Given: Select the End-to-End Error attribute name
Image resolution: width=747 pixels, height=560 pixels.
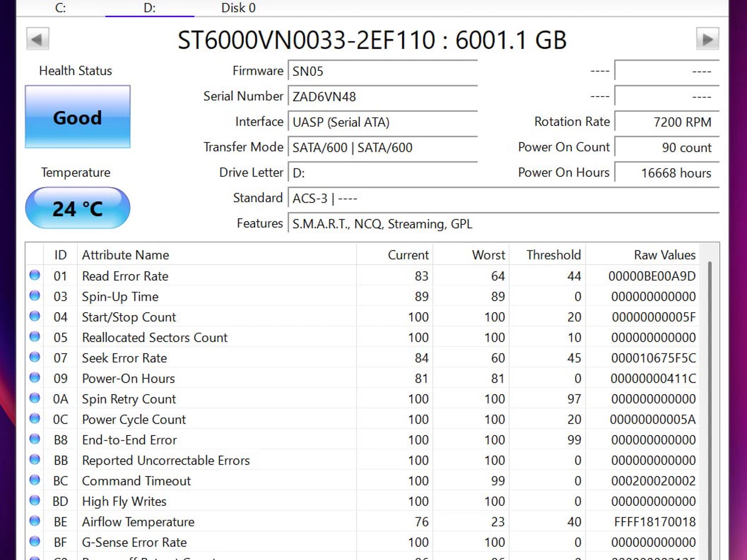Looking at the screenshot, I should [129, 440].
